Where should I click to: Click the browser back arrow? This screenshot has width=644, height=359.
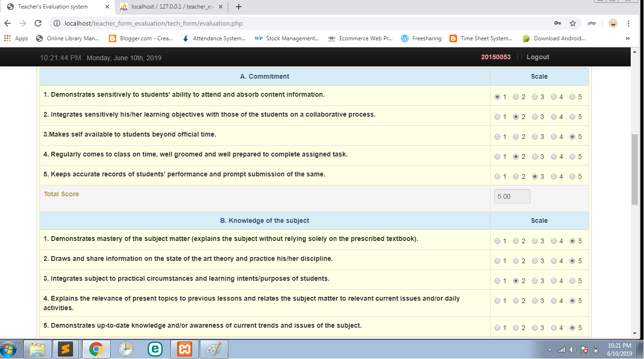pyautogui.click(x=8, y=23)
